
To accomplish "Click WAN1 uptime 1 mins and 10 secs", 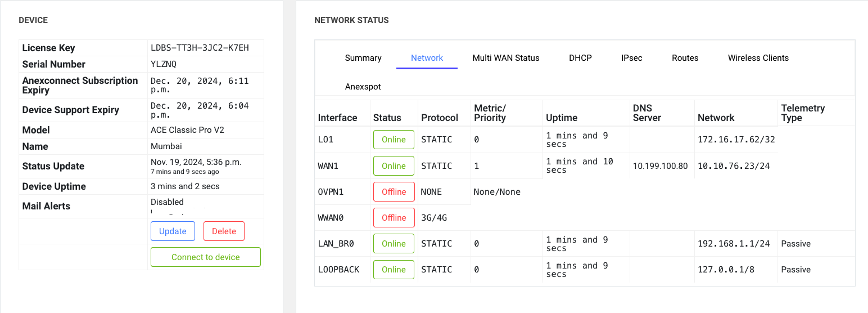I will tap(580, 166).
